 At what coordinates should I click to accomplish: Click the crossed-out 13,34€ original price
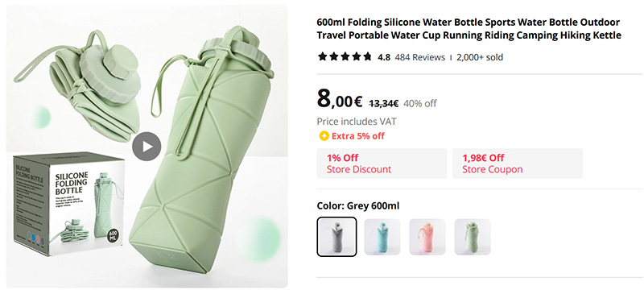click(x=384, y=103)
